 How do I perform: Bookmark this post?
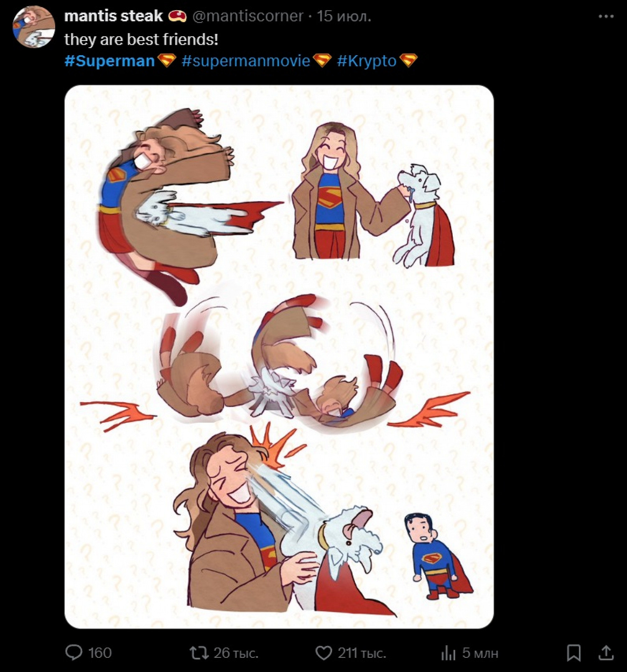tap(573, 653)
